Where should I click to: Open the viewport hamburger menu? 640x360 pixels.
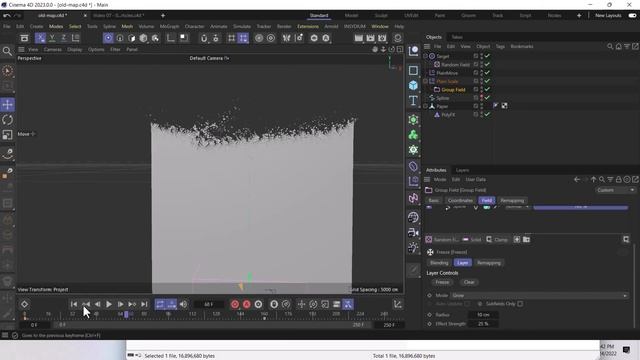point(21,49)
